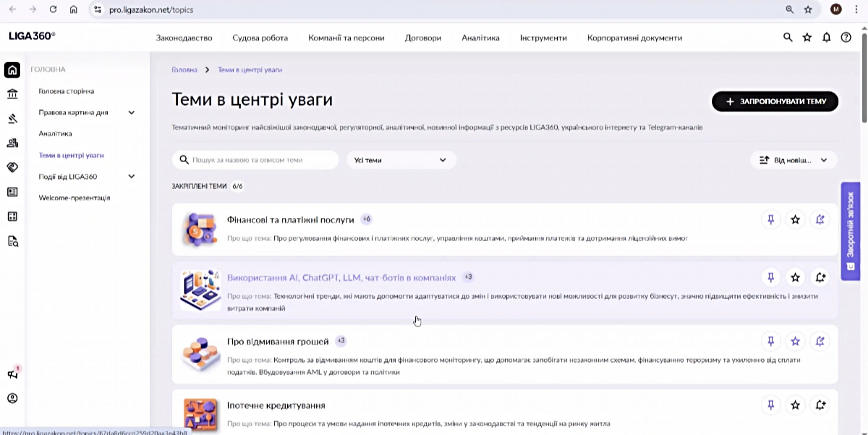
Task: Click the notifications bell in top header
Action: pos(826,37)
